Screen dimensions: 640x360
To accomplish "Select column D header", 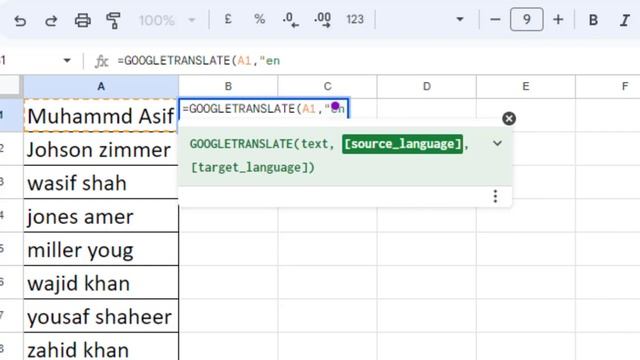I will pos(427,86).
